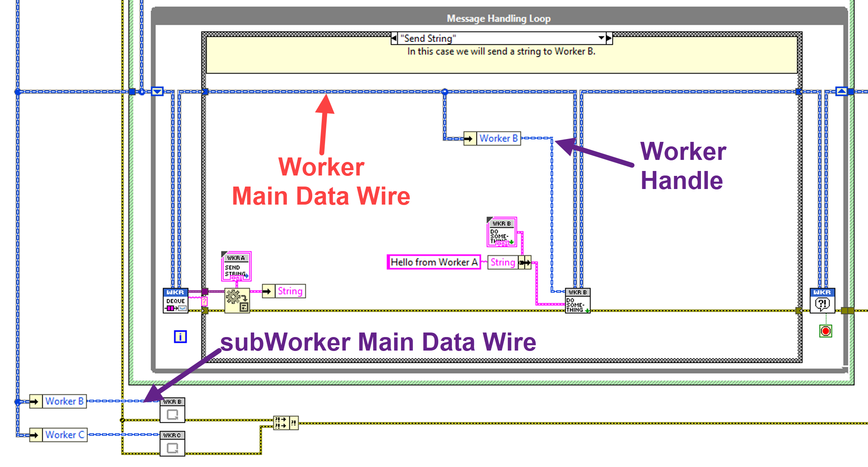Click the loop iteration terminal i
868x467 pixels.
[180, 337]
